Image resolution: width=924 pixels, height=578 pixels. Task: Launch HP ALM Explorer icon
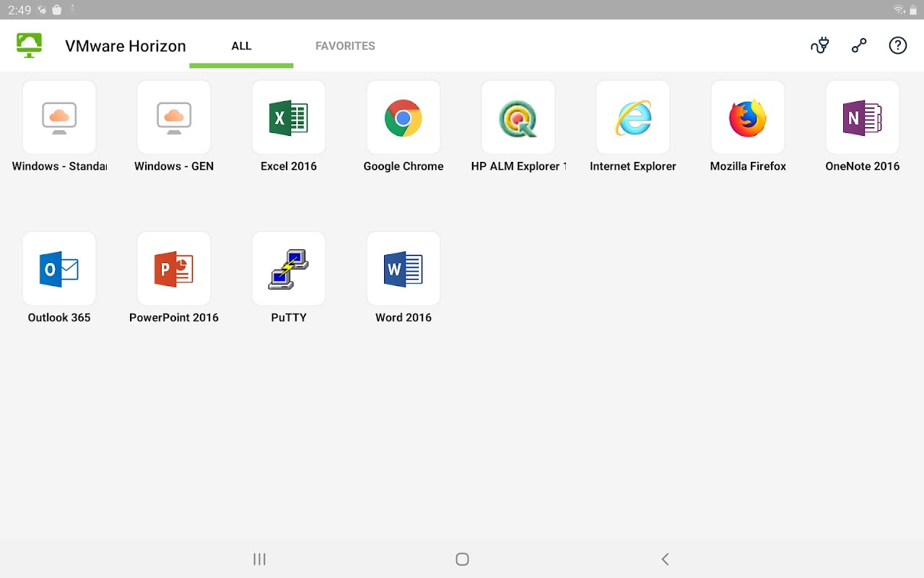[x=518, y=118]
